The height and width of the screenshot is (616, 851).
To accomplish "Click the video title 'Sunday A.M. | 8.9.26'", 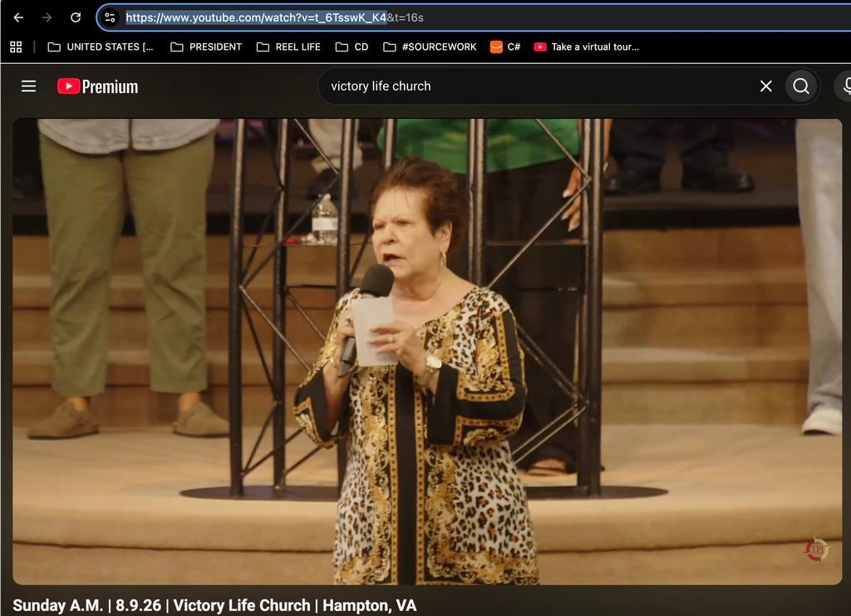I will 215,605.
